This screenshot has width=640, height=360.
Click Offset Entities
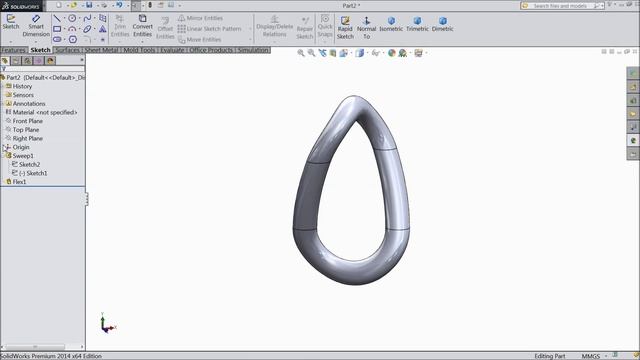(x=165, y=28)
